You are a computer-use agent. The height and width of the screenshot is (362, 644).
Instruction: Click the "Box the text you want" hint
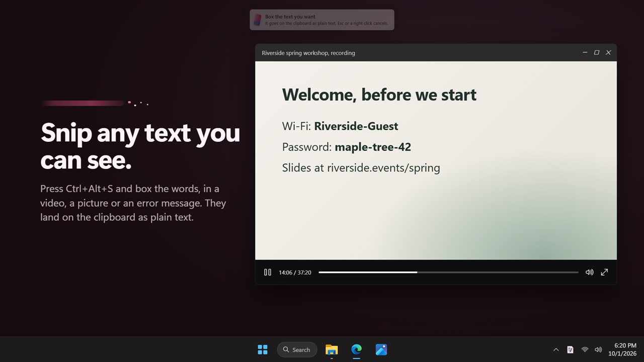[290, 17]
